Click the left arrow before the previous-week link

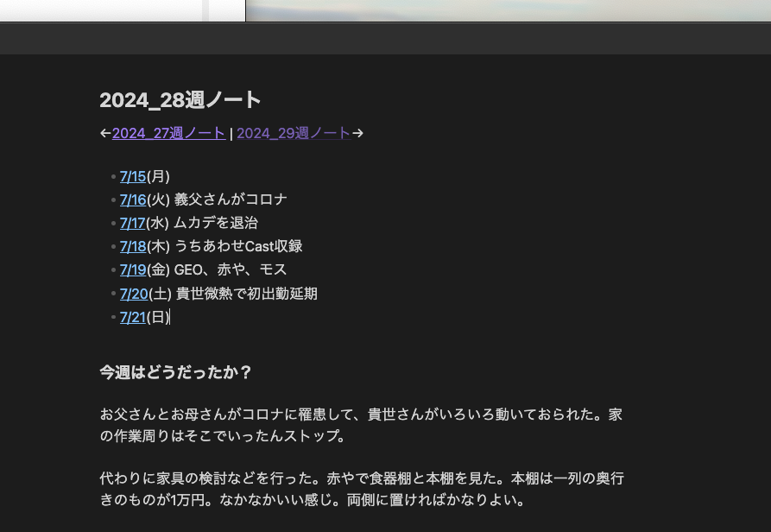point(104,134)
